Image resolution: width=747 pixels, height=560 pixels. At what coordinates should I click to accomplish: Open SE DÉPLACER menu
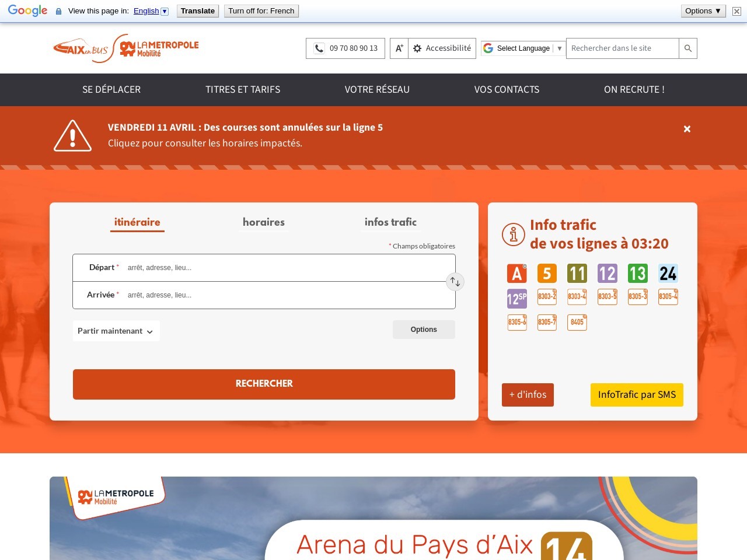point(111,89)
